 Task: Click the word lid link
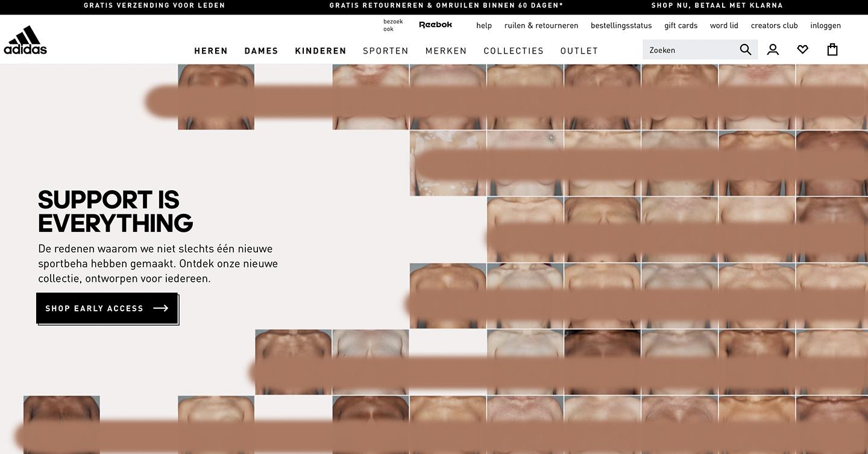coord(724,25)
